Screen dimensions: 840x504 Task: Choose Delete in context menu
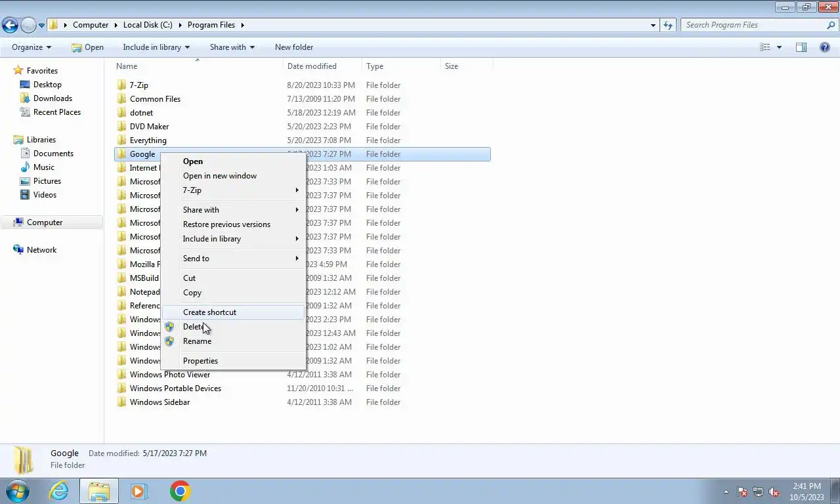[x=234, y=327]
